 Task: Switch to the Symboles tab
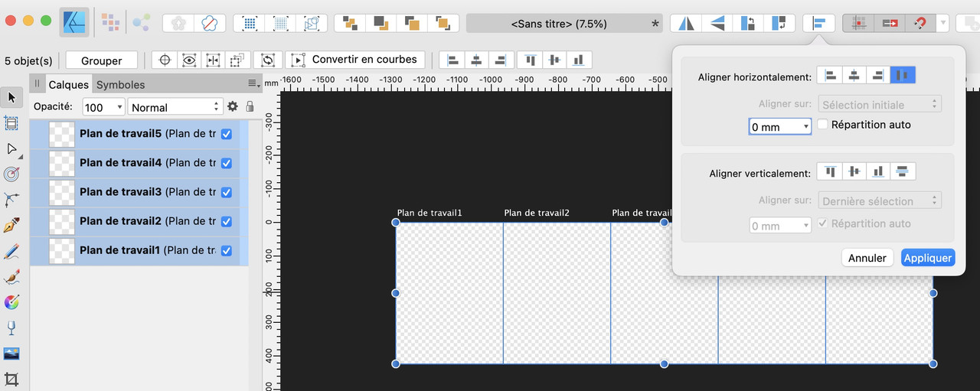[x=120, y=85]
